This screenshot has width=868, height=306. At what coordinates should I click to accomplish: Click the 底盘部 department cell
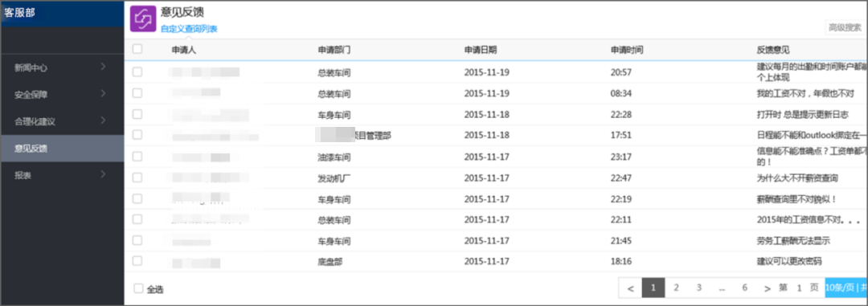click(x=330, y=263)
